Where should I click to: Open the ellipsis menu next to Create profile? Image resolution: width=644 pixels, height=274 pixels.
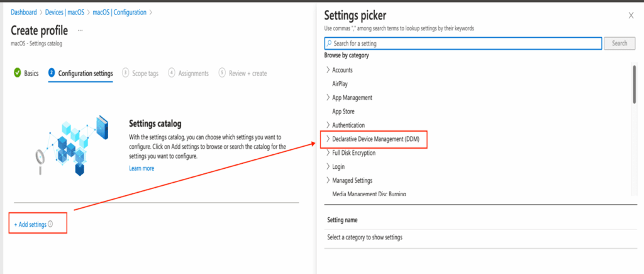coord(80,30)
